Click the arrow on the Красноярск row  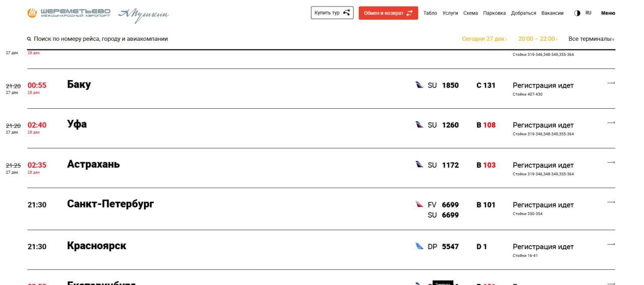click(x=611, y=245)
